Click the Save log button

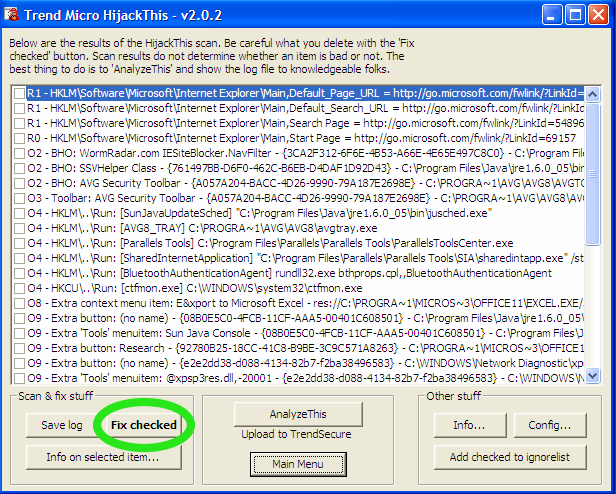(62, 425)
